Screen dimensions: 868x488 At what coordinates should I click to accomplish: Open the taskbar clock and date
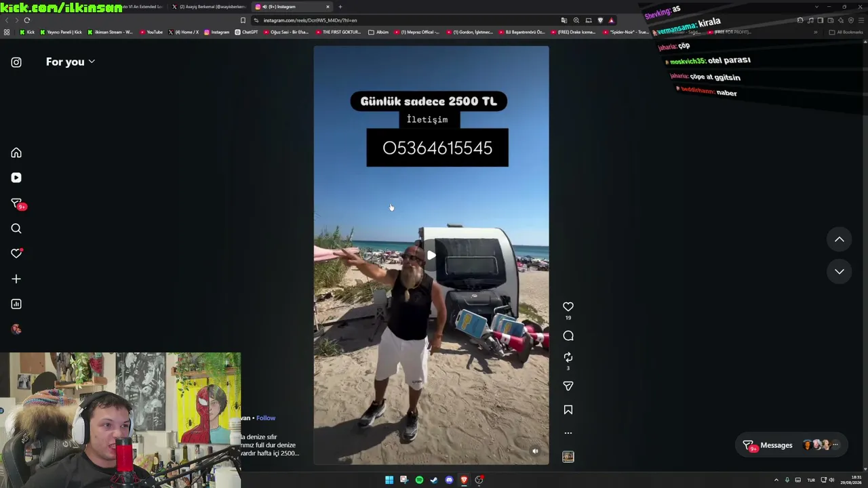coord(852,480)
